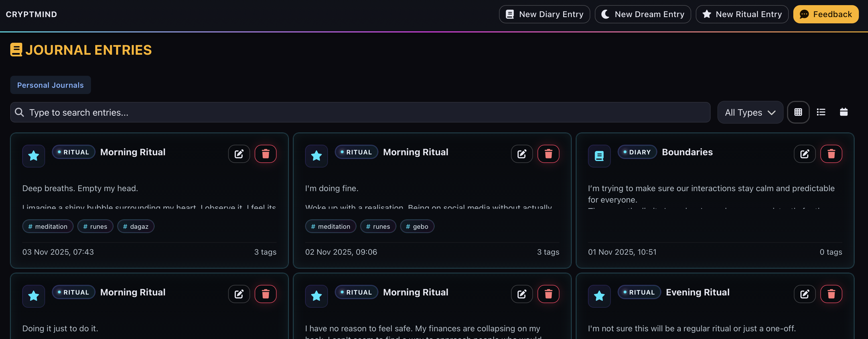Click the diary book icon on Boundaries card
This screenshot has height=339, width=868.
point(599,156)
